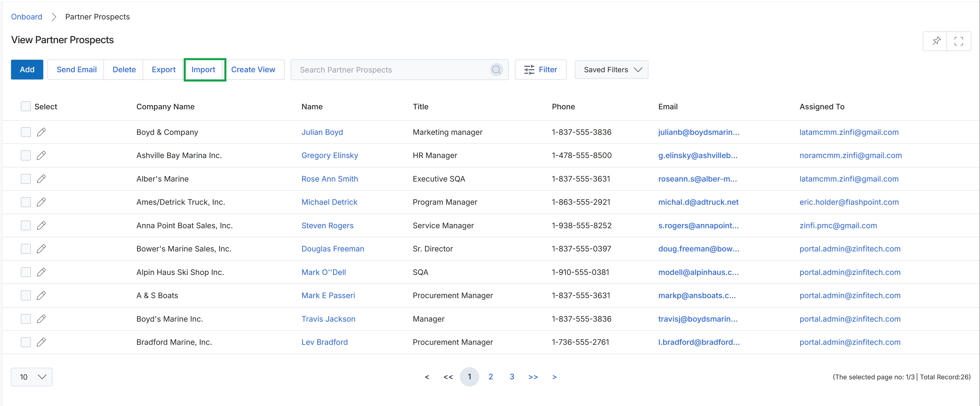Open Onboard breadcrumb link
980x406 pixels.
(x=27, y=17)
